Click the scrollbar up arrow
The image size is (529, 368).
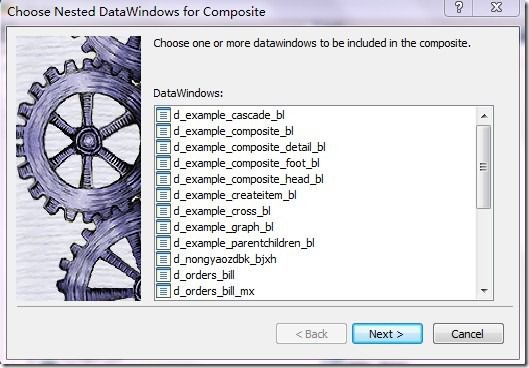[484, 116]
